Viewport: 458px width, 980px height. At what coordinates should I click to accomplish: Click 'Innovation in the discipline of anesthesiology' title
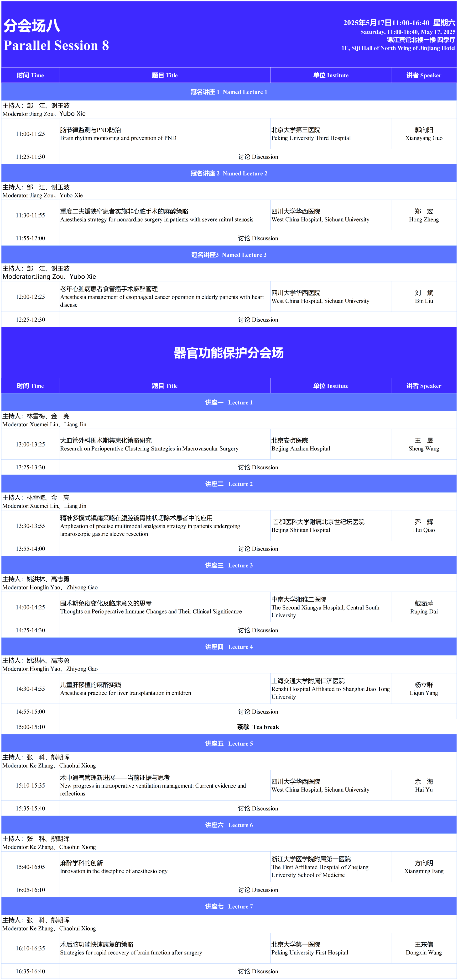[114, 871]
